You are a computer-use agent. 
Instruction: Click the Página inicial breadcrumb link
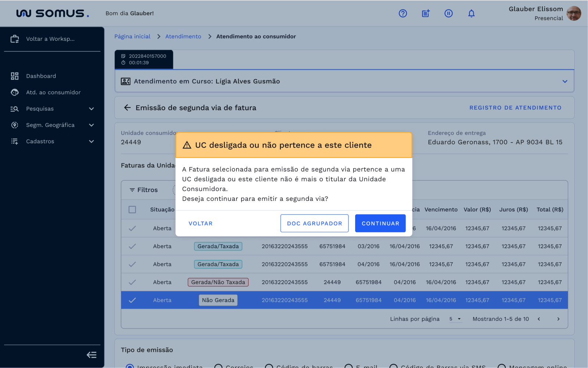pyautogui.click(x=132, y=36)
